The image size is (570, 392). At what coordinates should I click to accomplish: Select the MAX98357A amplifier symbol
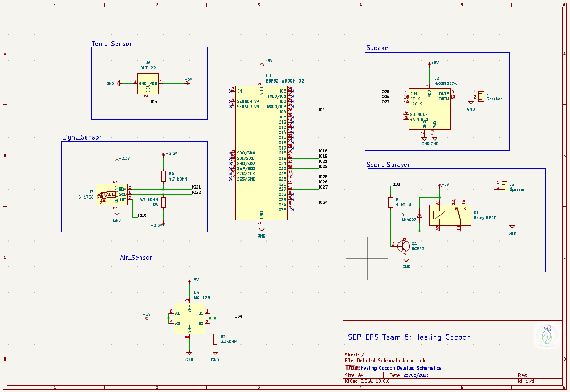tap(428, 109)
